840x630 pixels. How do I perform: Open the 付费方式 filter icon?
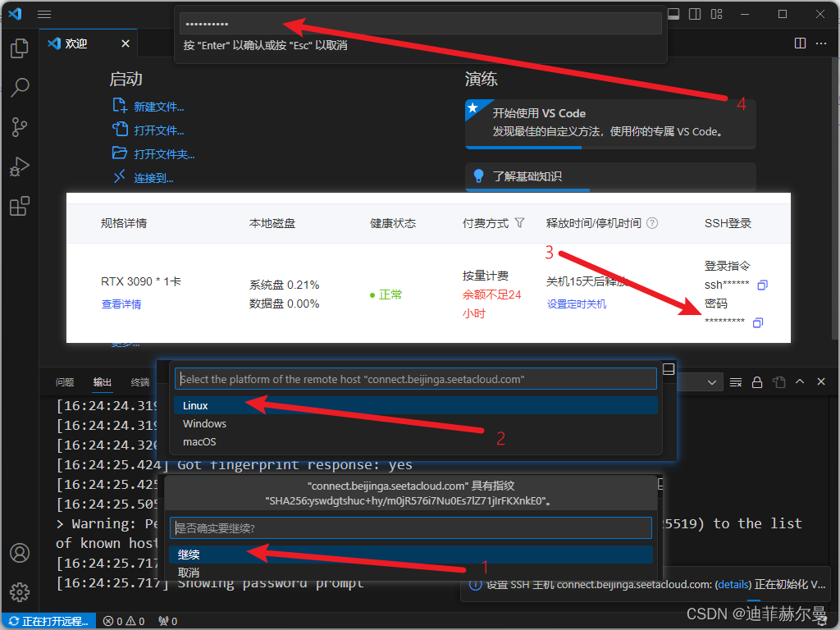[x=519, y=223]
